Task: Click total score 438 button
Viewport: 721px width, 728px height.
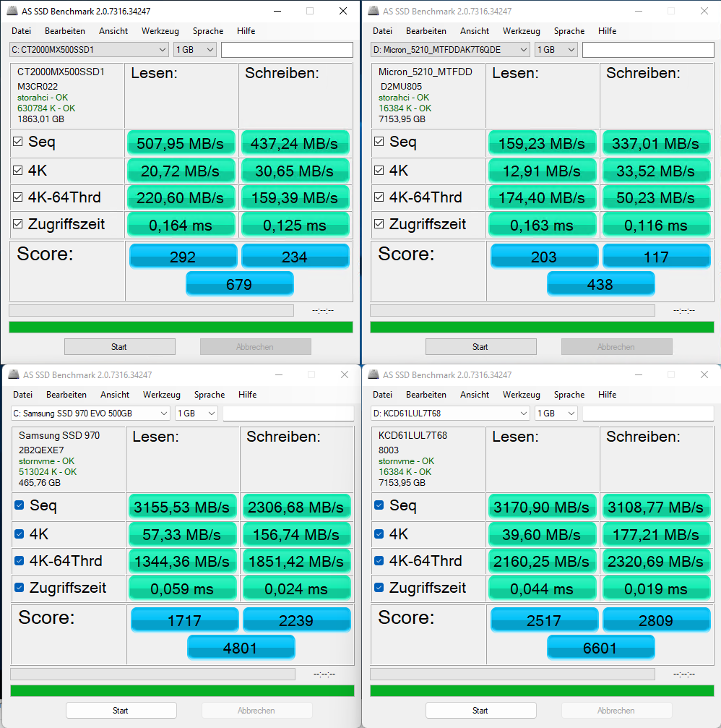Action: [x=600, y=284]
